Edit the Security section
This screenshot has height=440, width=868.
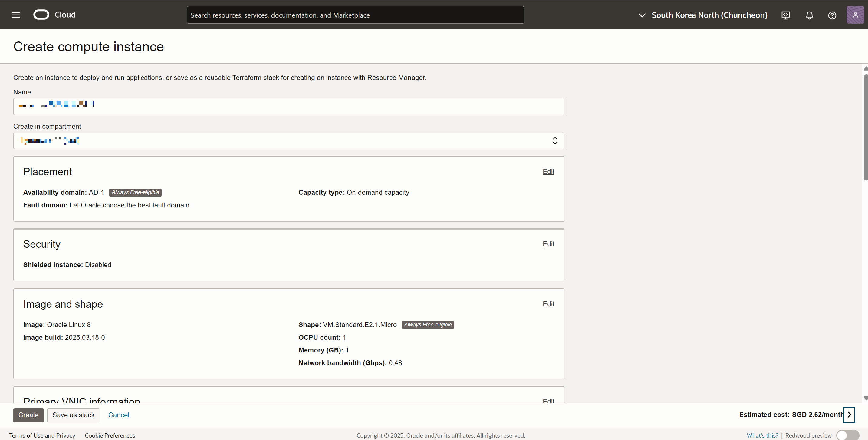tap(548, 244)
